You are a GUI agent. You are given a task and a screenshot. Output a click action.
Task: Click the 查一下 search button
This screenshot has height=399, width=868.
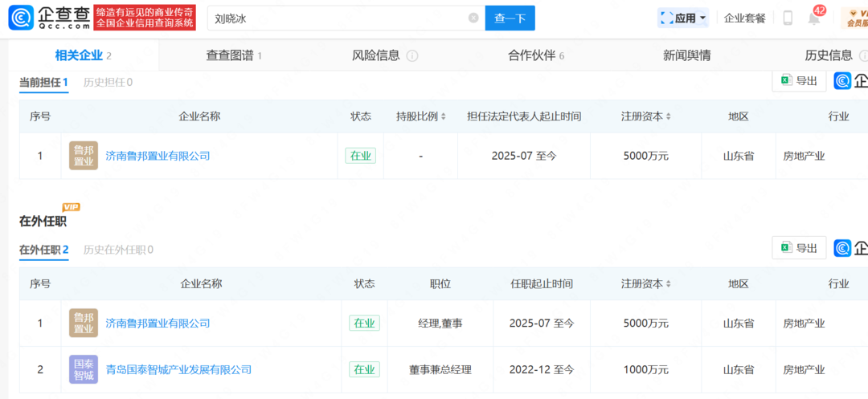510,18
